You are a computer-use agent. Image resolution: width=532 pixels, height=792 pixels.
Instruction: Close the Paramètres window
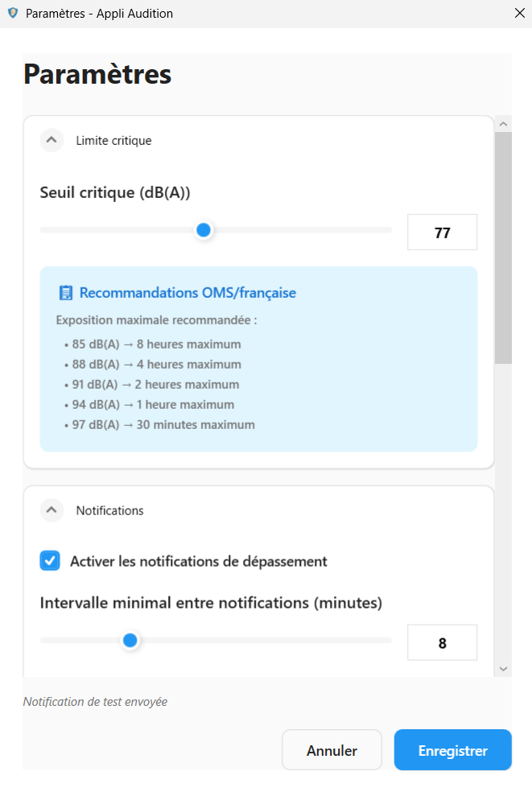[x=519, y=14]
